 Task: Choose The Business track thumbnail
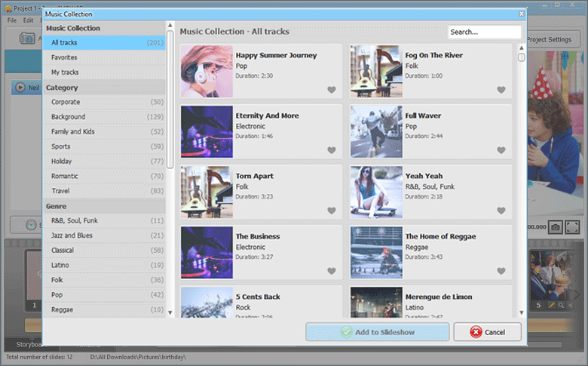(207, 253)
